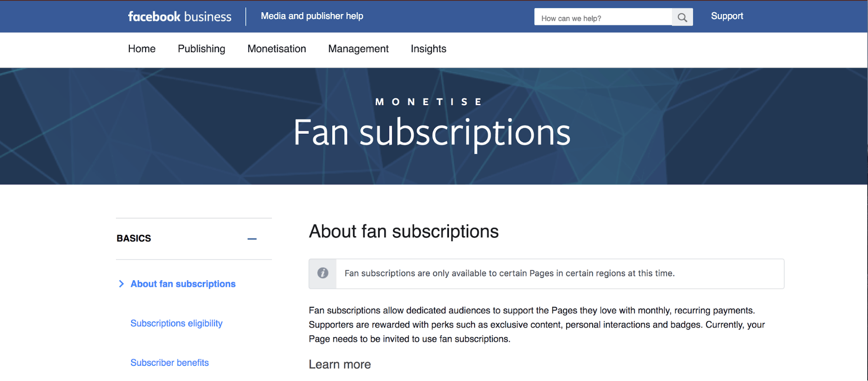
Task: Click the Learn more link
Action: coord(340,364)
